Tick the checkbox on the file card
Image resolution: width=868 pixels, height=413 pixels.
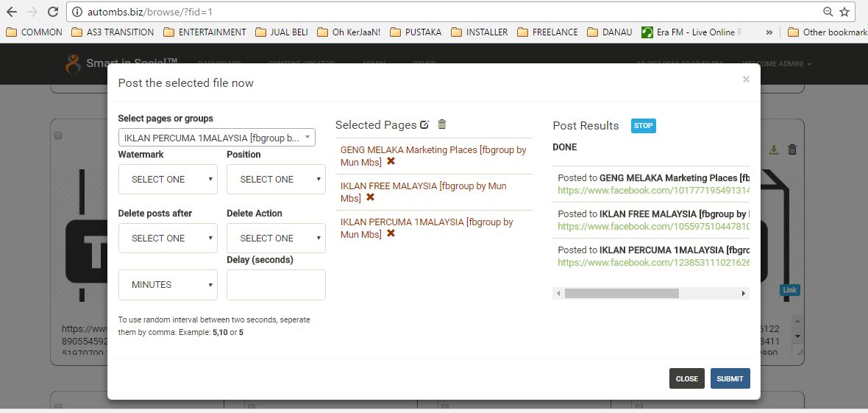click(58, 135)
